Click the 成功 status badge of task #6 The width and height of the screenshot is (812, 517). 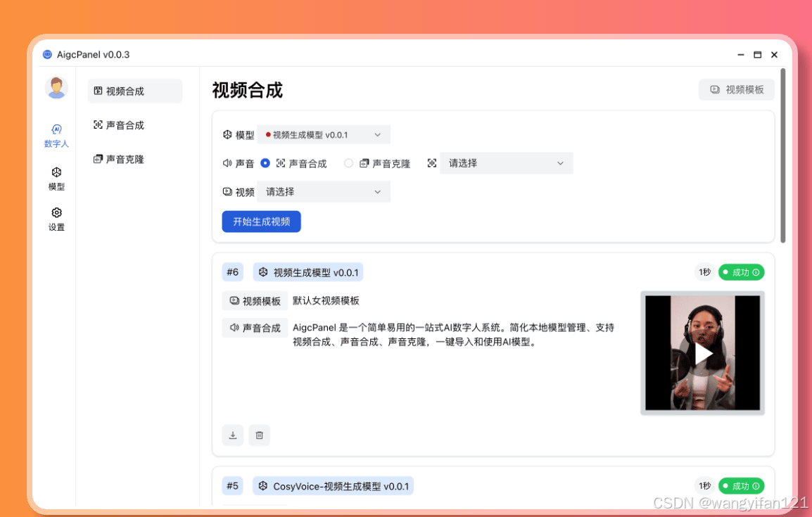pyautogui.click(x=741, y=272)
